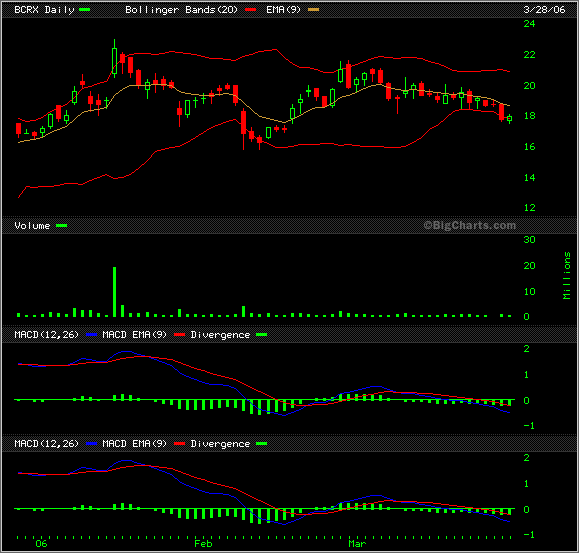Viewport: 579px width, 553px height.
Task: Click the 06 year label on time axis
Action: 41,544
